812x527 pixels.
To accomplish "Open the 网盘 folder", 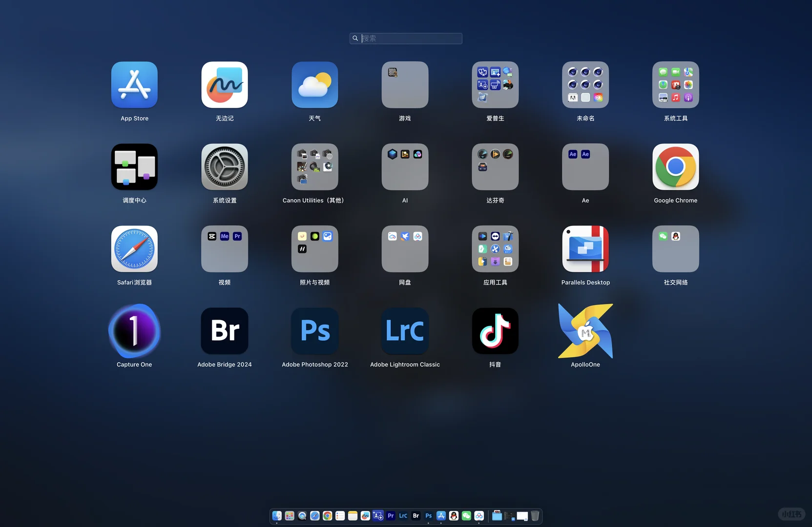I will (405, 249).
